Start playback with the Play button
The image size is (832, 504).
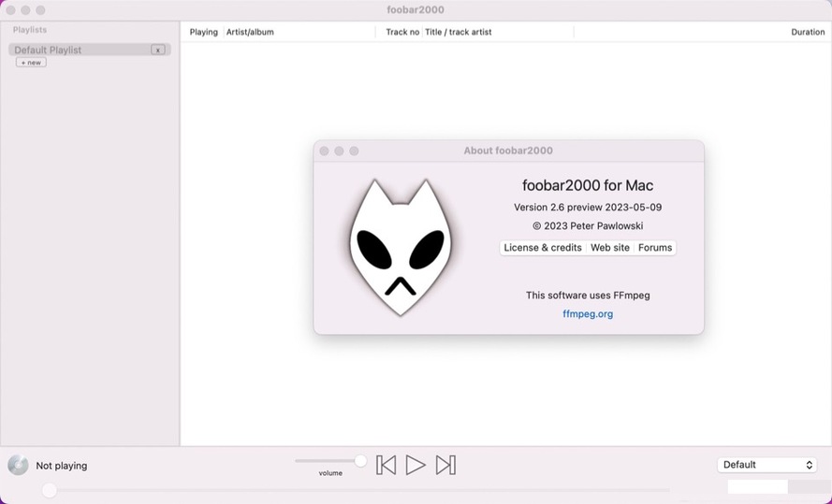tap(416, 466)
